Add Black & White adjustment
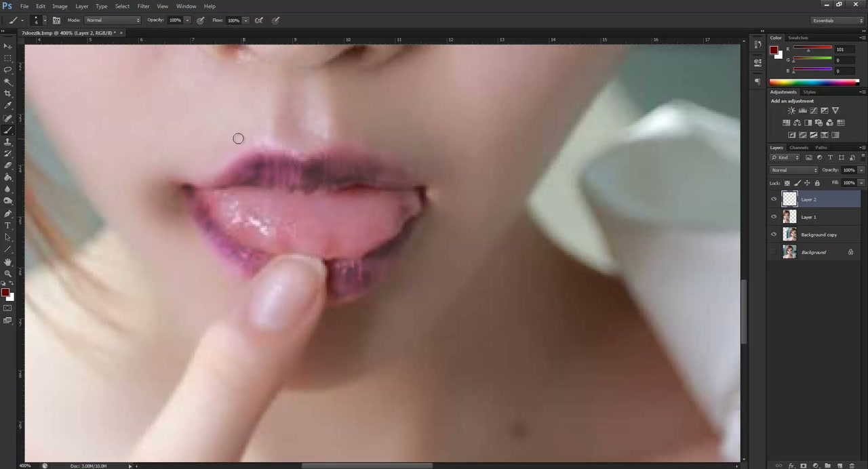Image resolution: width=868 pixels, height=469 pixels. pyautogui.click(x=808, y=123)
